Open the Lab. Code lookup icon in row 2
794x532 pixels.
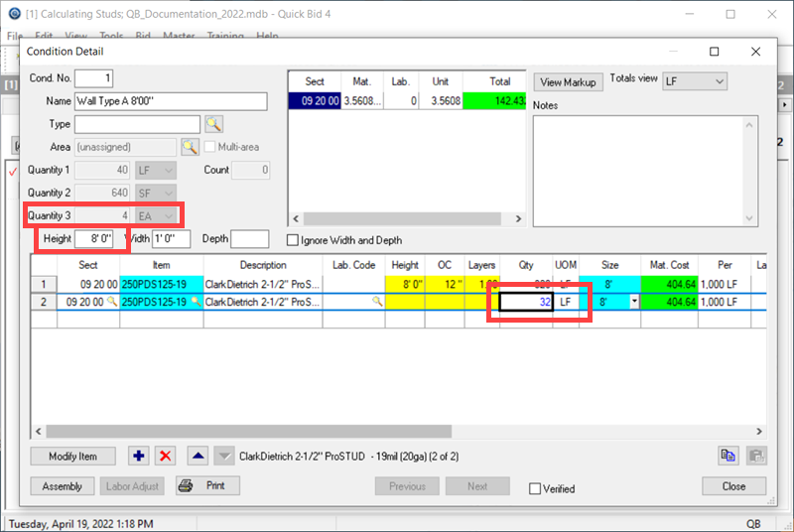(x=377, y=302)
